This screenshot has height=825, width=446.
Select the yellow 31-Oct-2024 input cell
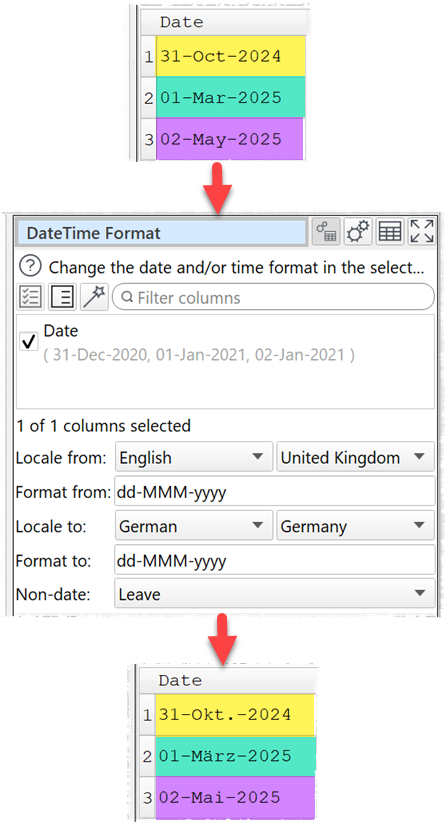pyautogui.click(x=230, y=56)
